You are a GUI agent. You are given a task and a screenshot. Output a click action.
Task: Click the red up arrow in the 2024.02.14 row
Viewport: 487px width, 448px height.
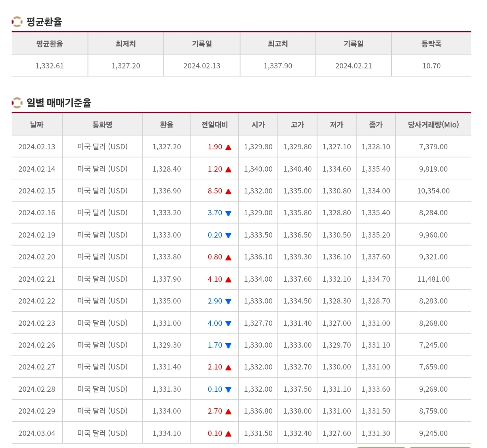click(228, 170)
